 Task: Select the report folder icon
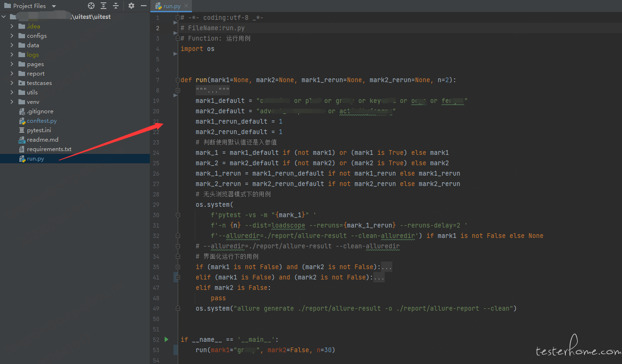[x=22, y=74]
